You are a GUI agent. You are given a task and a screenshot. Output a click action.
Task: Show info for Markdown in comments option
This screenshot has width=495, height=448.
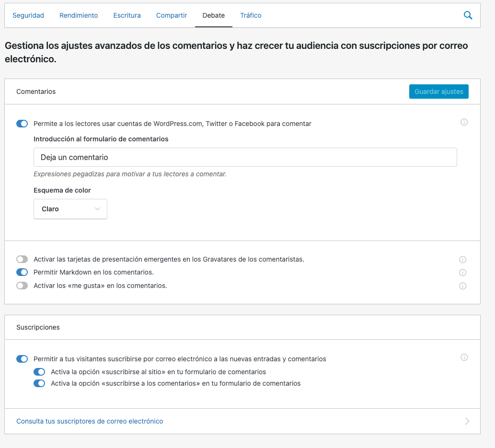(463, 273)
